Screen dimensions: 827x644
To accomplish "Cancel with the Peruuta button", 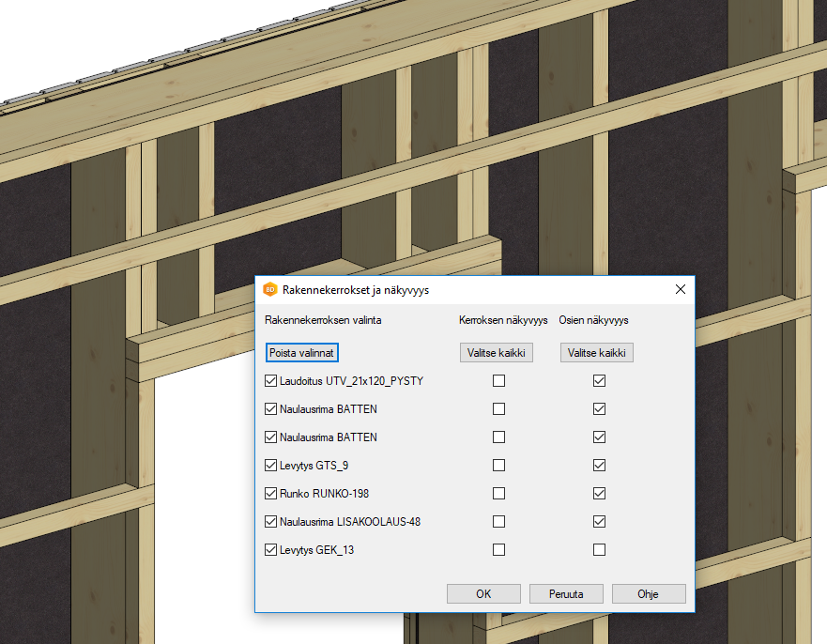I will tap(566, 594).
